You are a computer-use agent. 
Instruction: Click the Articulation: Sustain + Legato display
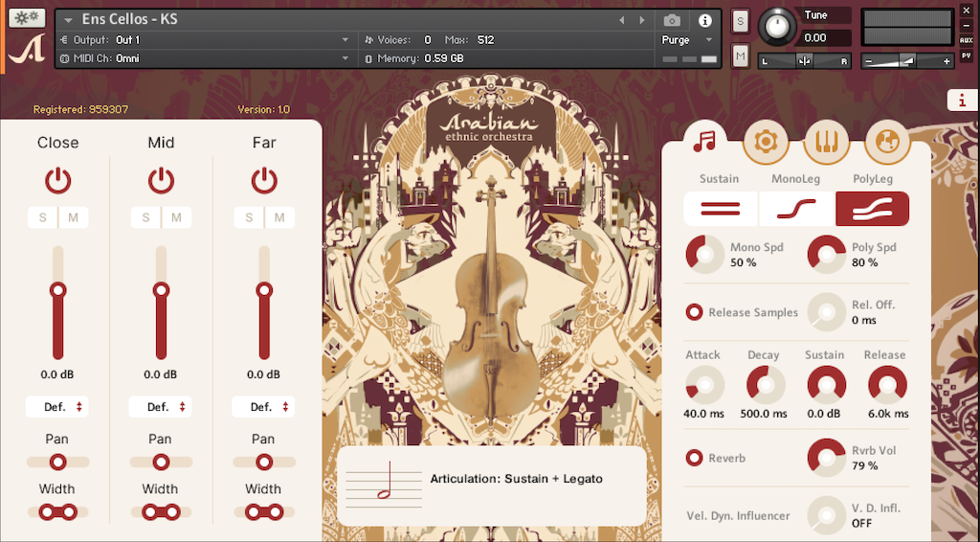pyautogui.click(x=491, y=486)
